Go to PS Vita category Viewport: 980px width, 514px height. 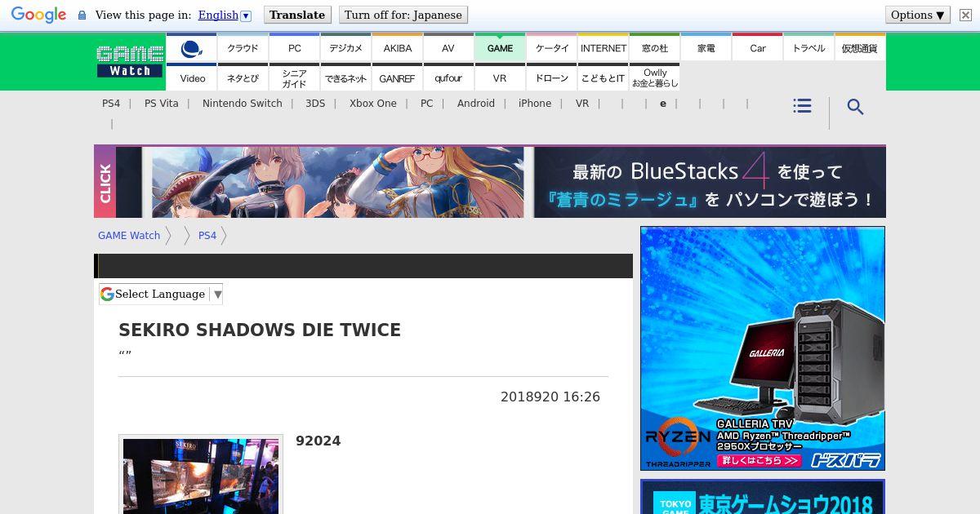pos(161,104)
